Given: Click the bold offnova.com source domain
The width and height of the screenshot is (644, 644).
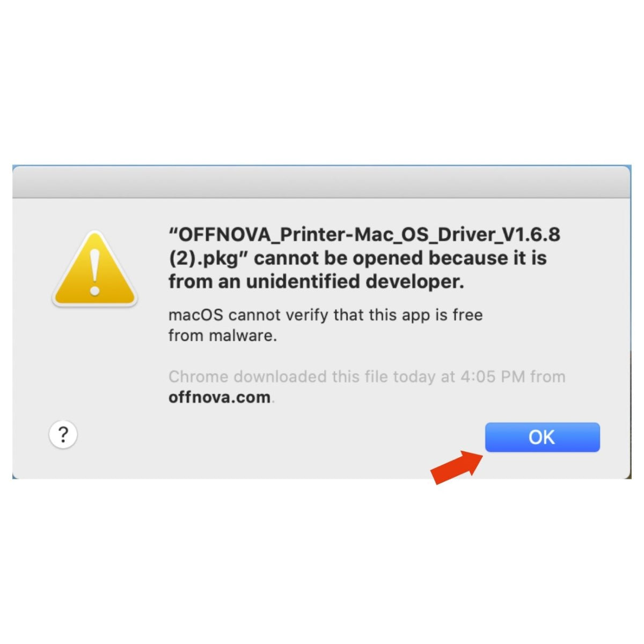Looking at the screenshot, I should (x=219, y=398).
